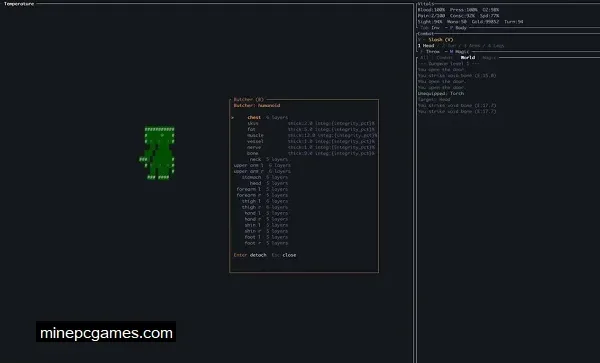The width and height of the screenshot is (600, 363).
Task: Expand the neck body part row
Action: [269, 159]
